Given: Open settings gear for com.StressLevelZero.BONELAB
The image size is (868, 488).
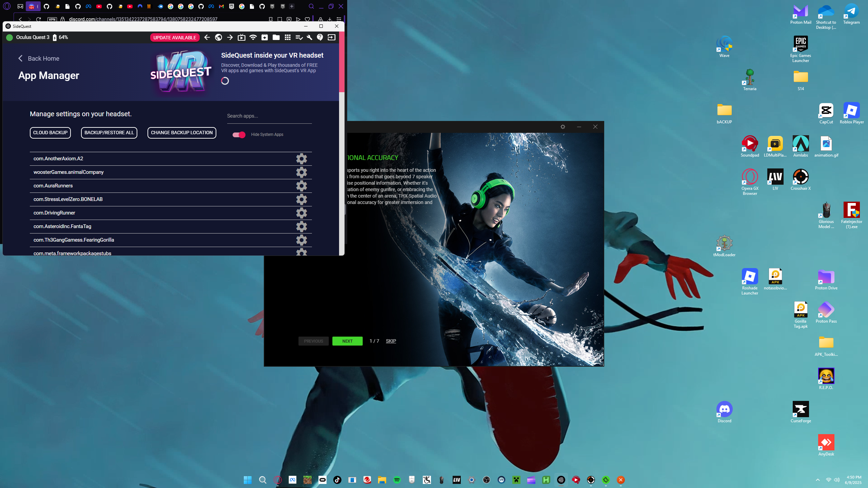Looking at the screenshot, I should click(301, 199).
